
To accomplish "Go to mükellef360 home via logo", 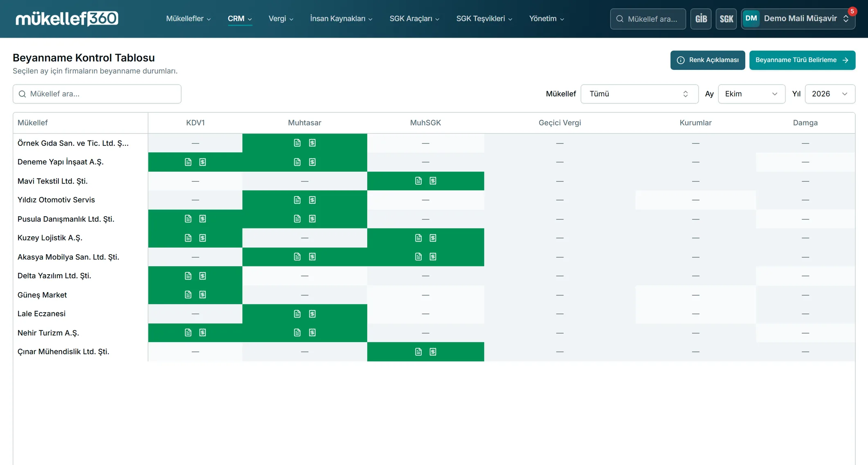I will (67, 19).
